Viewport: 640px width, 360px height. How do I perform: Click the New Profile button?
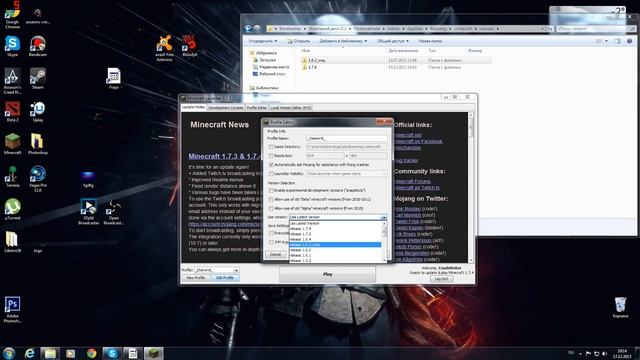tap(196, 278)
